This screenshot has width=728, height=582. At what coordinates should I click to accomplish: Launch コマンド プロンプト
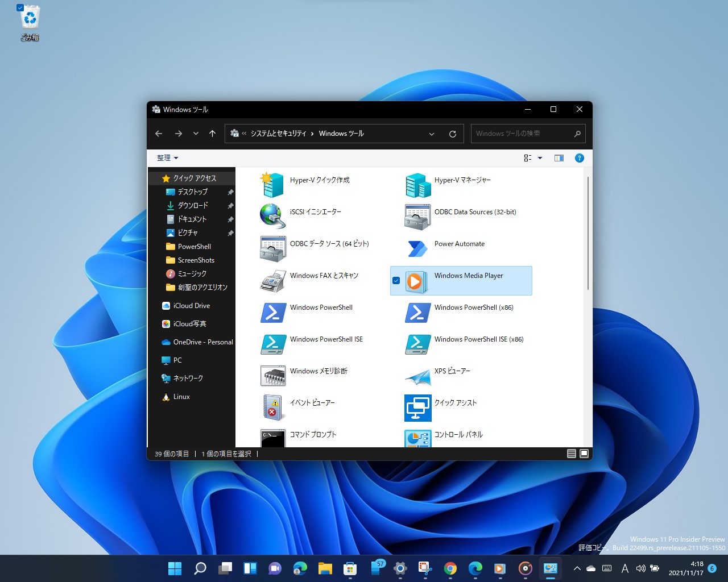click(313, 434)
